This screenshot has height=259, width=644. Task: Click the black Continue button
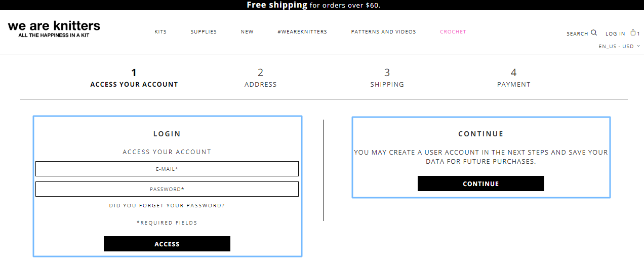coord(481,183)
